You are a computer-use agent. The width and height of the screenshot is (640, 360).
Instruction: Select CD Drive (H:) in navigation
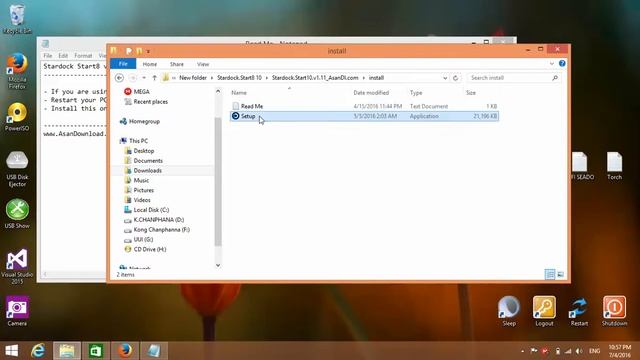[x=150, y=249]
